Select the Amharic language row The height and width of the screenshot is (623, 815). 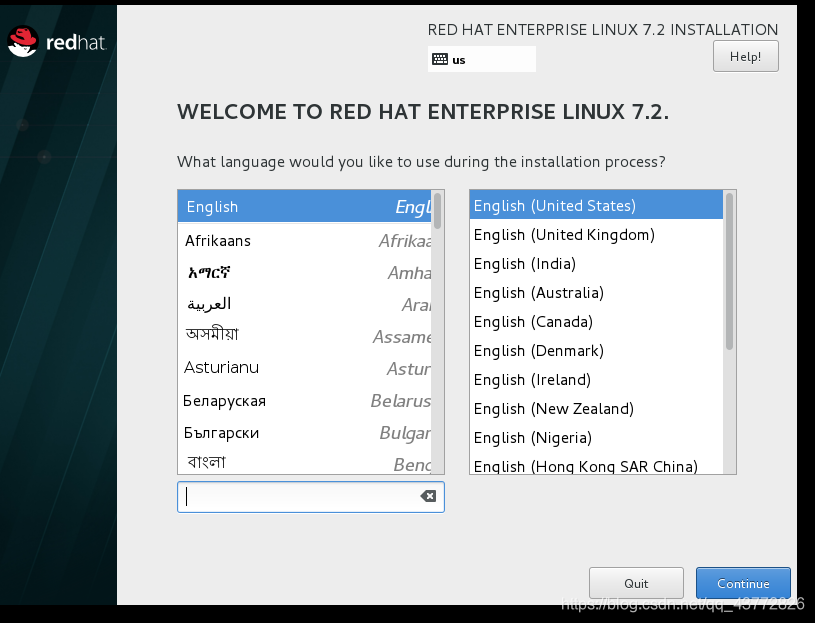[305, 272]
